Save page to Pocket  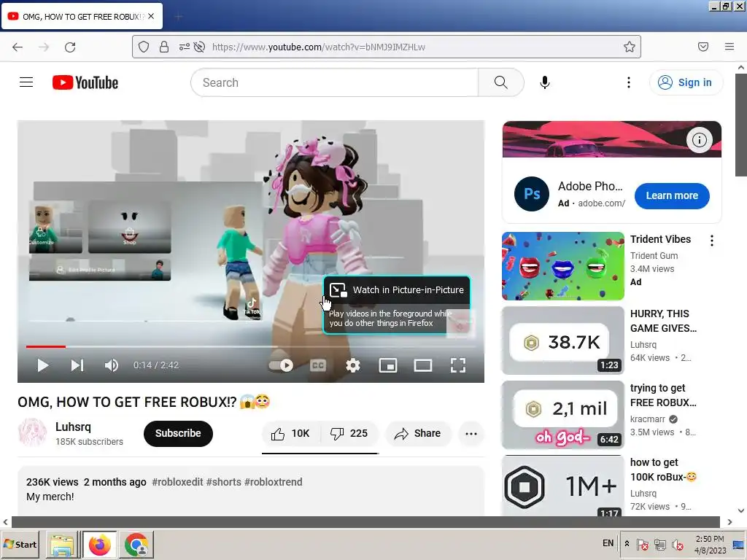(703, 47)
